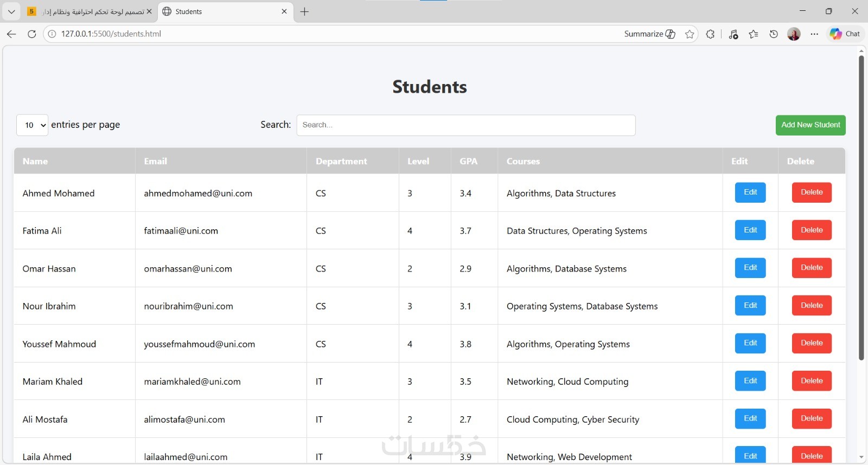Expand the tab actions chevron menu

coord(11,11)
